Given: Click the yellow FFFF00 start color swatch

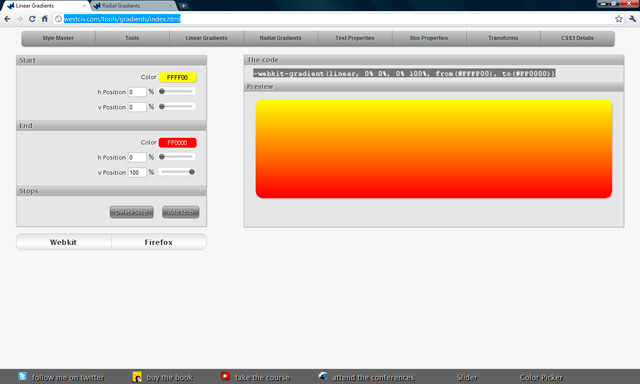Looking at the screenshot, I should (x=178, y=78).
